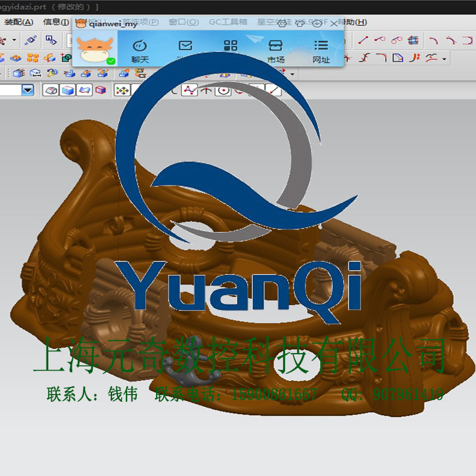Click the four orange cubes pattern icon

tap(33, 58)
